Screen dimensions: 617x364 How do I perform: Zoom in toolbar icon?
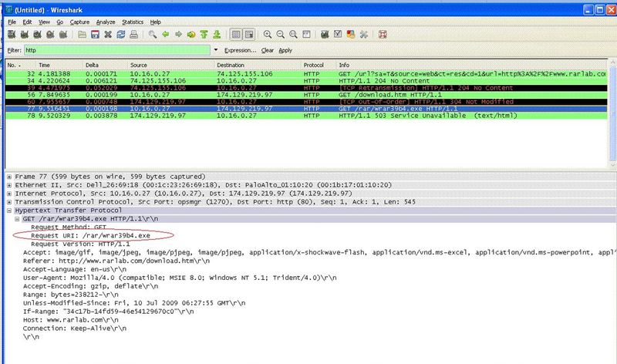(268, 35)
